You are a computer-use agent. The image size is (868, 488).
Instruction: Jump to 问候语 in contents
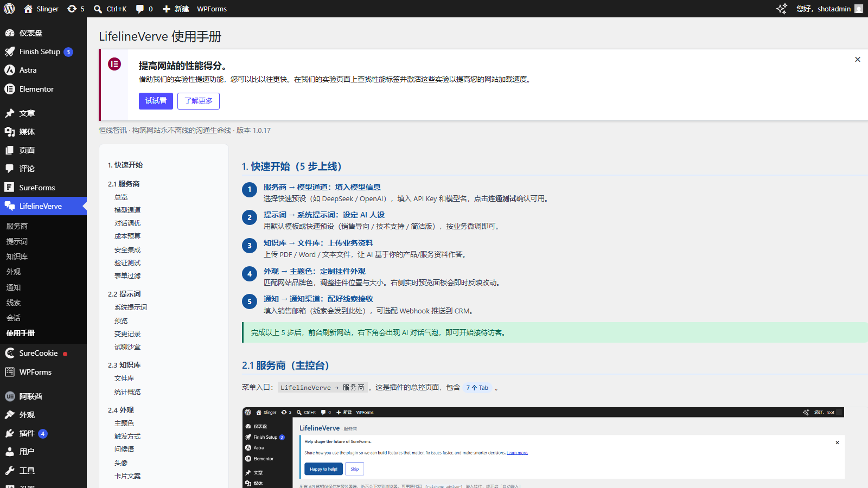[124, 449]
